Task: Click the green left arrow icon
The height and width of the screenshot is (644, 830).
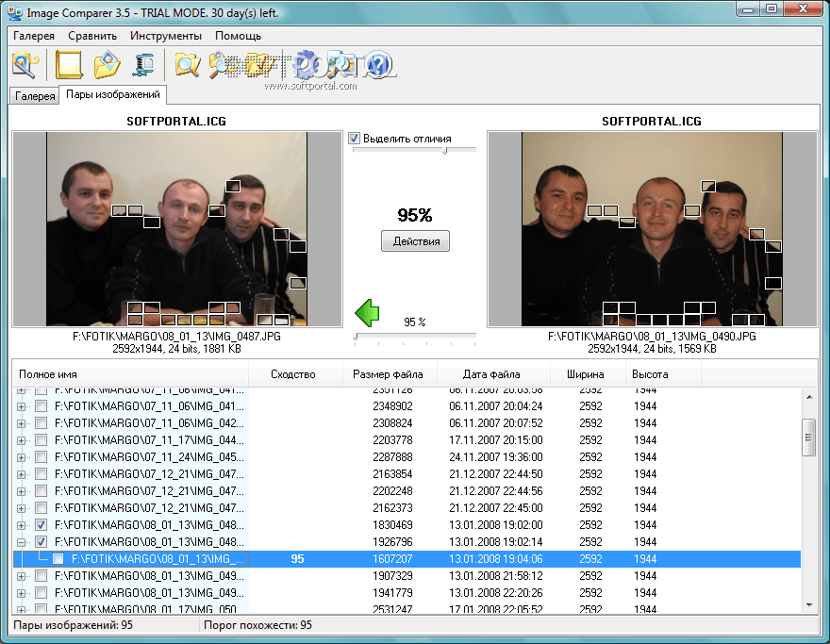Action: point(367,313)
